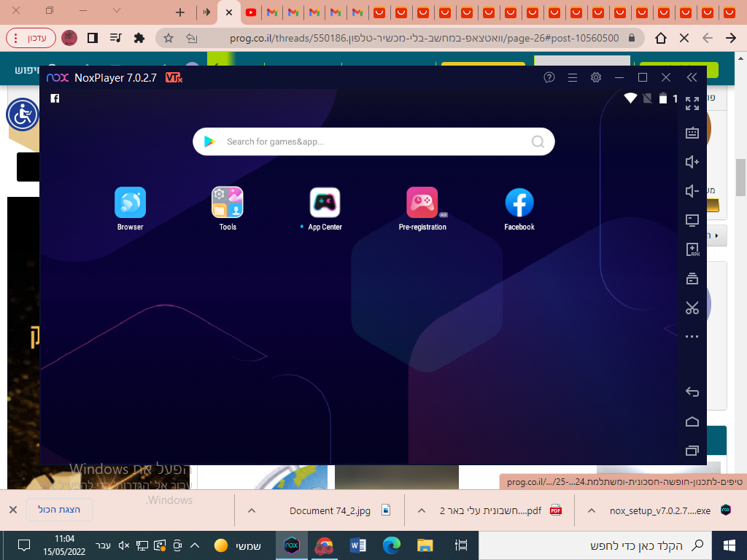
Task: Click the VT badge in NoxPlayer title bar
Action: tap(174, 77)
